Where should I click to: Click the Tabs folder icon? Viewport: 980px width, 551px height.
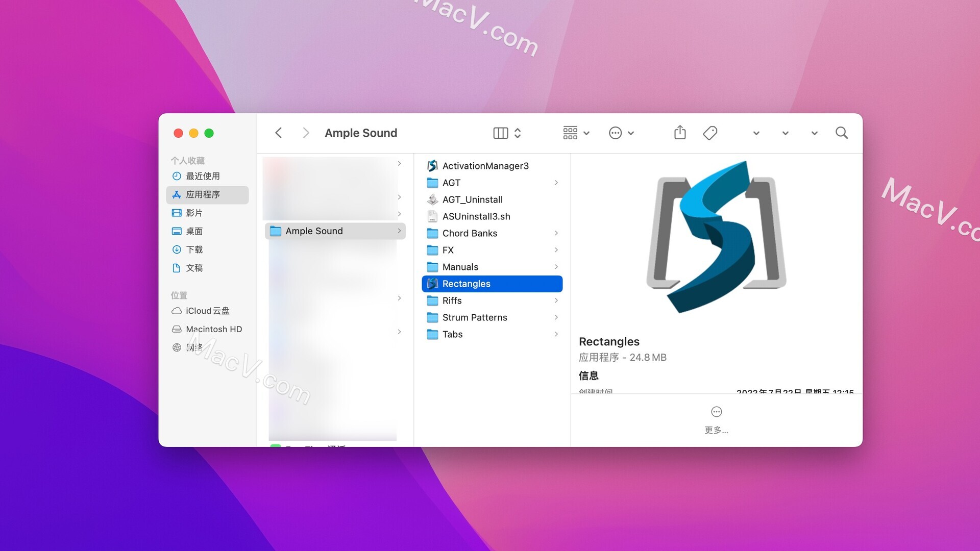432,334
